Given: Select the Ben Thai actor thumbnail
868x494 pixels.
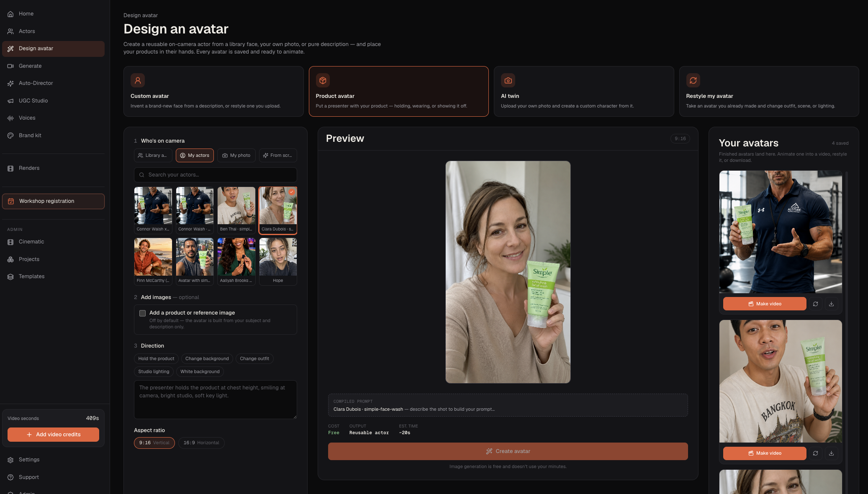Looking at the screenshot, I should click(x=236, y=210).
